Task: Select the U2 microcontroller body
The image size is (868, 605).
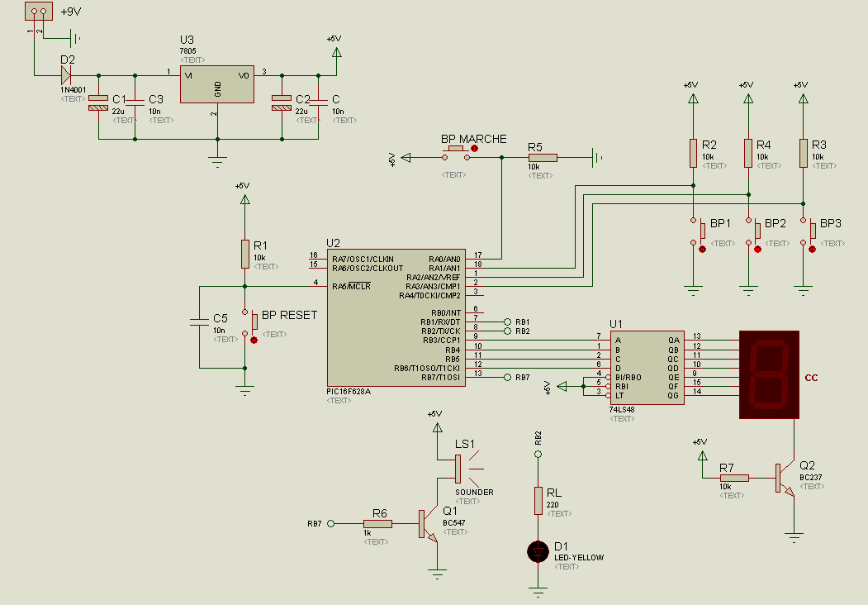Action: (x=396, y=317)
